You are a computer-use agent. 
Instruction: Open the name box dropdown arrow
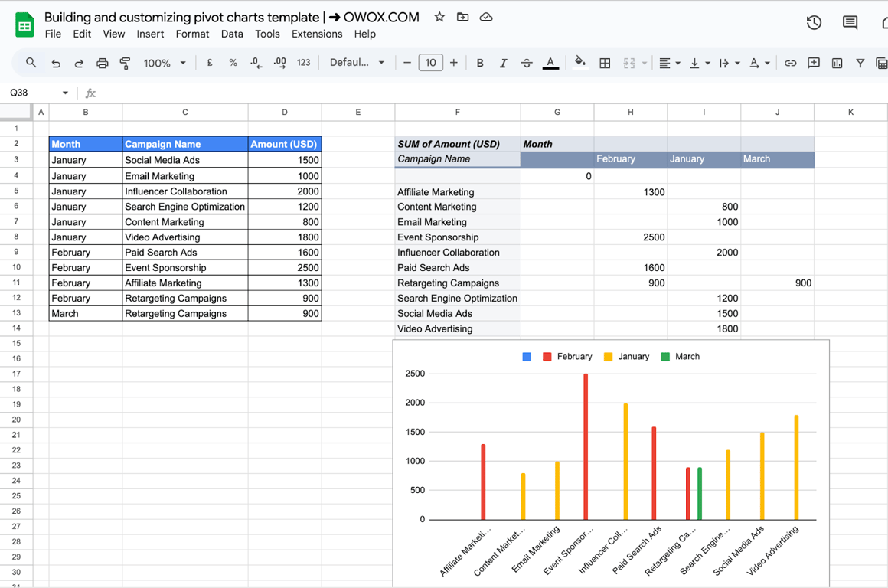pyautogui.click(x=65, y=93)
